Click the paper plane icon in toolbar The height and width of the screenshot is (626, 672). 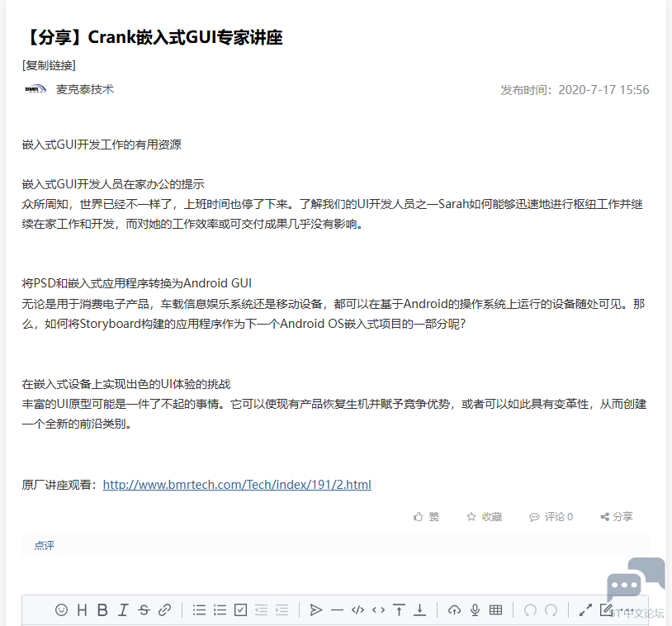[x=316, y=609]
